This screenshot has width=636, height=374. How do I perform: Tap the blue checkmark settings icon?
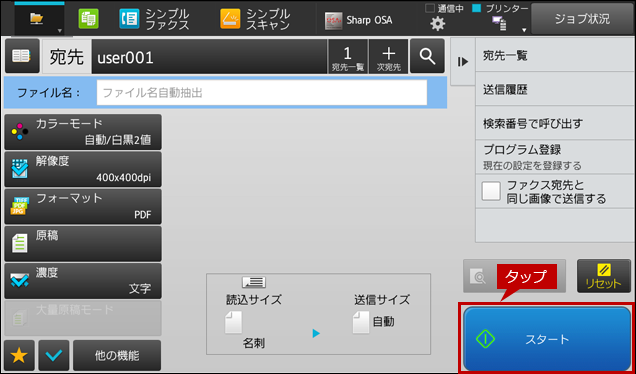click(54, 355)
